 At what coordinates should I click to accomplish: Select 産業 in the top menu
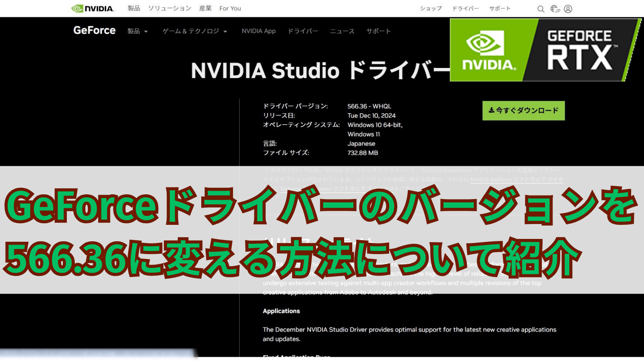(205, 8)
